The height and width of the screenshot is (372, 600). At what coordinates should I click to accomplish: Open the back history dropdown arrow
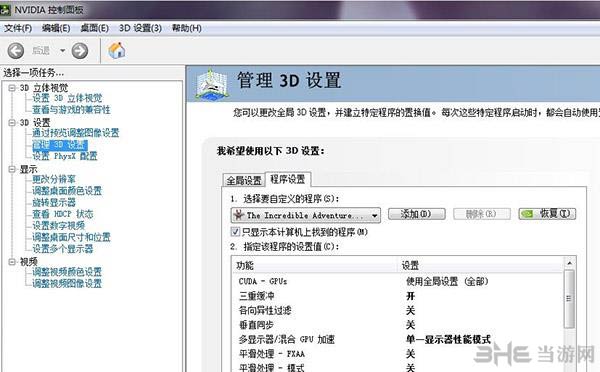click(62, 51)
